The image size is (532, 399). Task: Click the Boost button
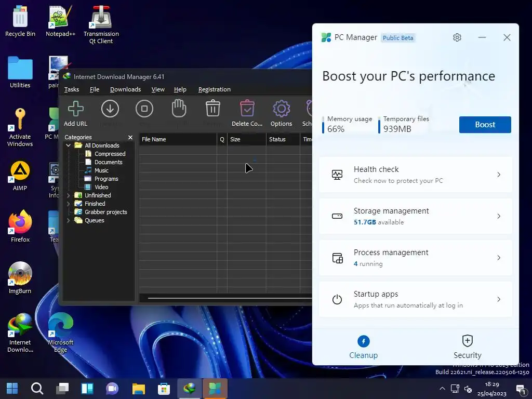485,125
